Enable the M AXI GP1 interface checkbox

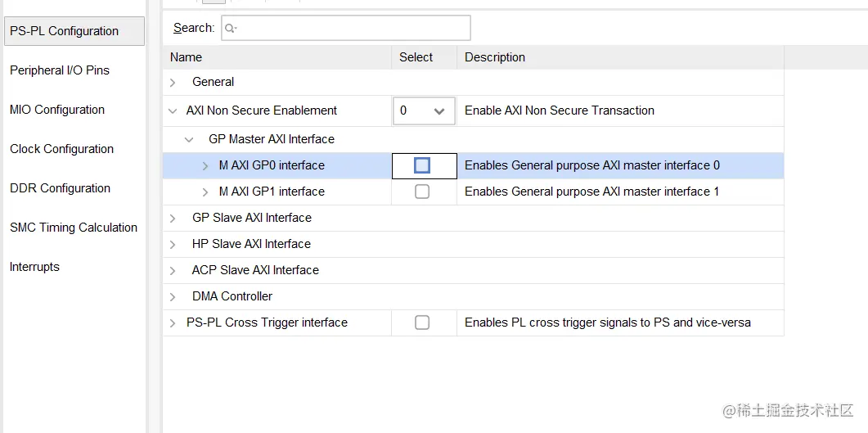422,192
